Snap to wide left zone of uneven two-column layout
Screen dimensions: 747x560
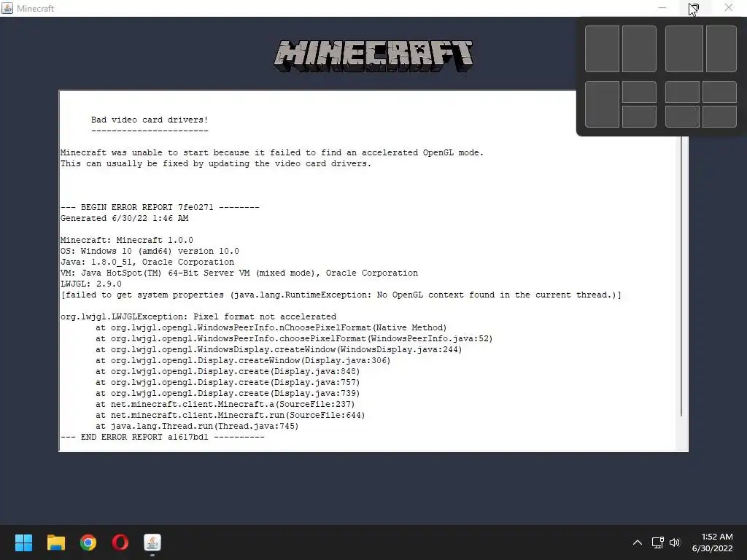pyautogui.click(x=684, y=49)
